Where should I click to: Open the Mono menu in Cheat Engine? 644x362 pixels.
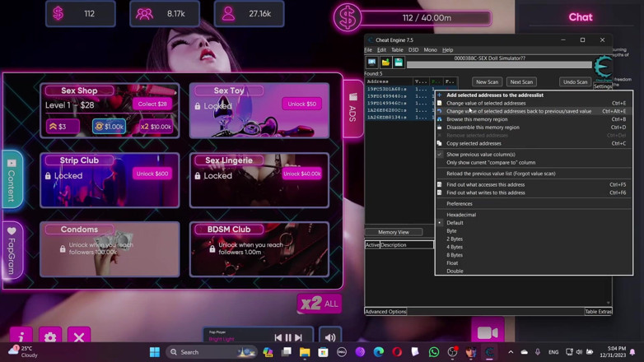(x=430, y=49)
